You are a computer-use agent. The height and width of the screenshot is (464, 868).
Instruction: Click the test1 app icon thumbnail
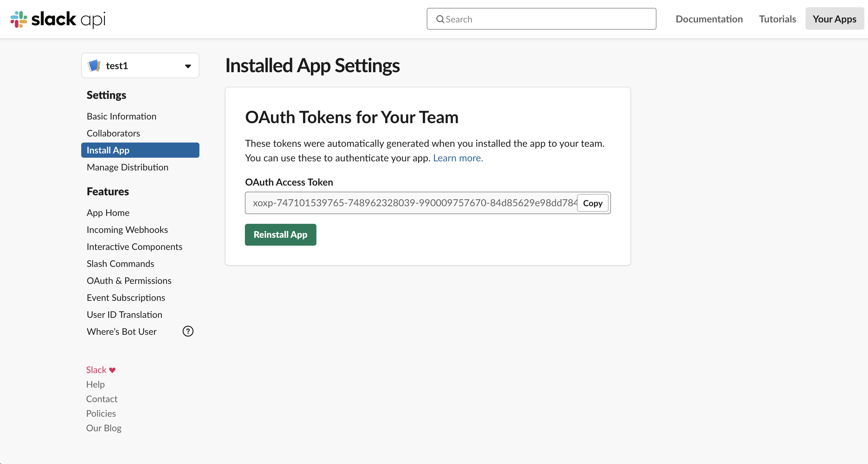(94, 66)
